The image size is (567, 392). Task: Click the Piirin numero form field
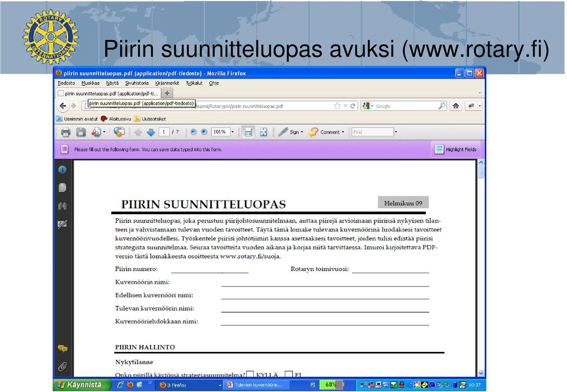pos(210,269)
